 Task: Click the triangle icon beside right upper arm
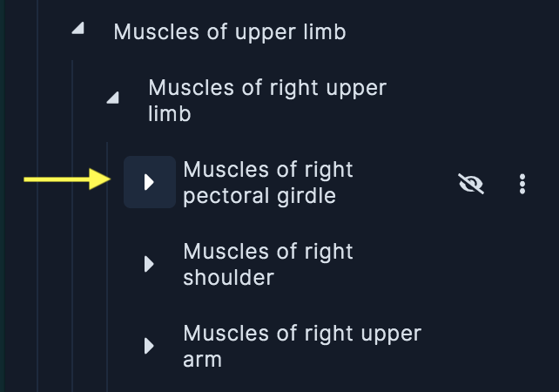(149, 346)
